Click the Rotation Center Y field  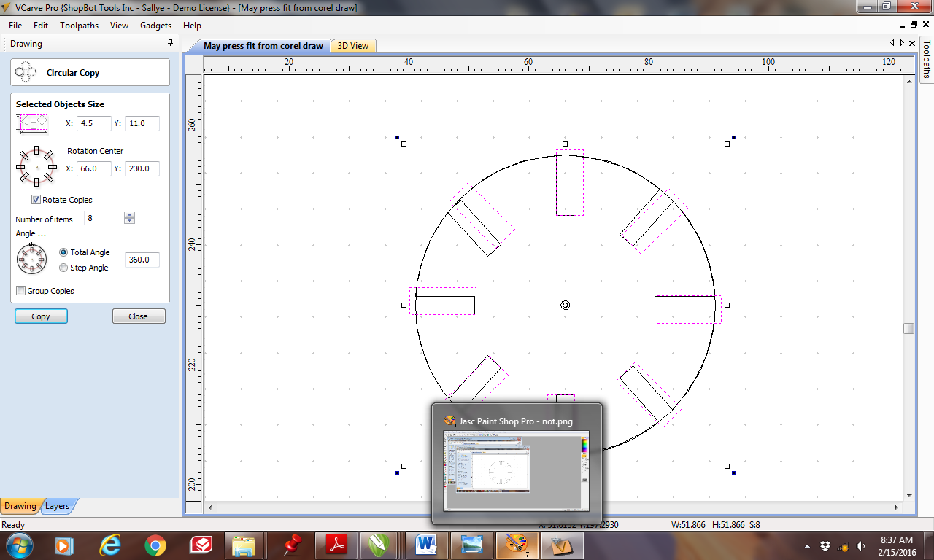pyautogui.click(x=142, y=168)
